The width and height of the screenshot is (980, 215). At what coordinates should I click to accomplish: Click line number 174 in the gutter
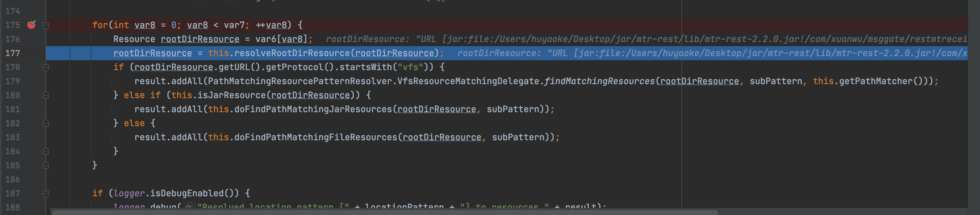click(x=13, y=11)
